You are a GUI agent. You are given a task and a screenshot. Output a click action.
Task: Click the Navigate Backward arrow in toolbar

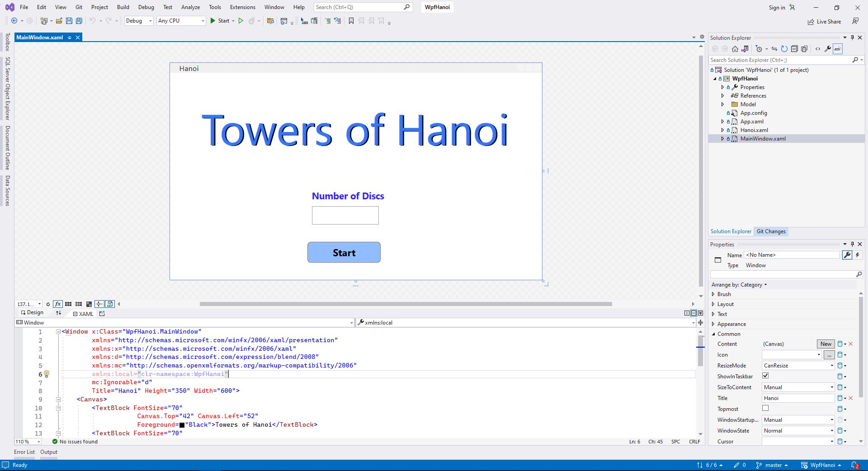tap(14, 21)
